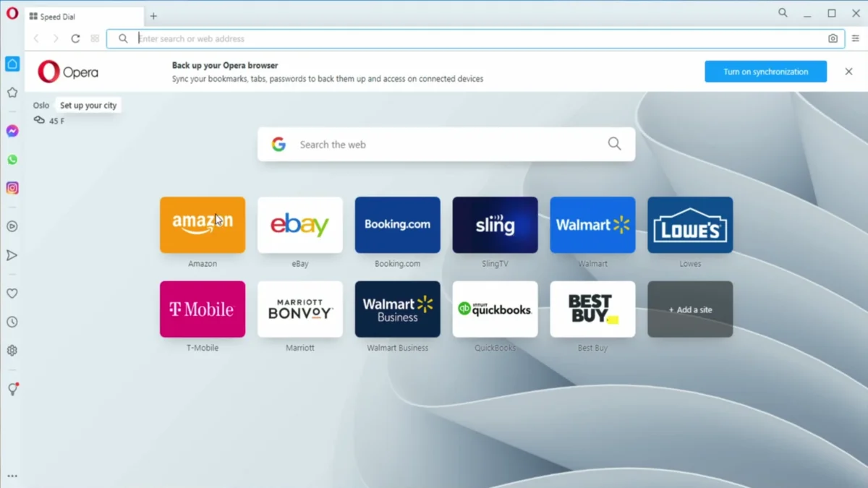Open Facebook Messenger in sidebar
The image size is (868, 488).
(x=12, y=131)
